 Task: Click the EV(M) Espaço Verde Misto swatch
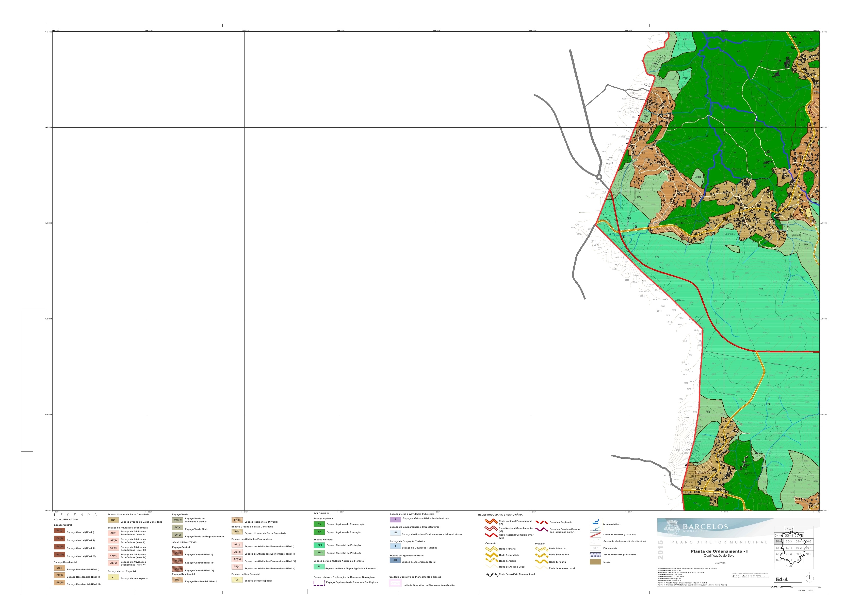pos(177,528)
